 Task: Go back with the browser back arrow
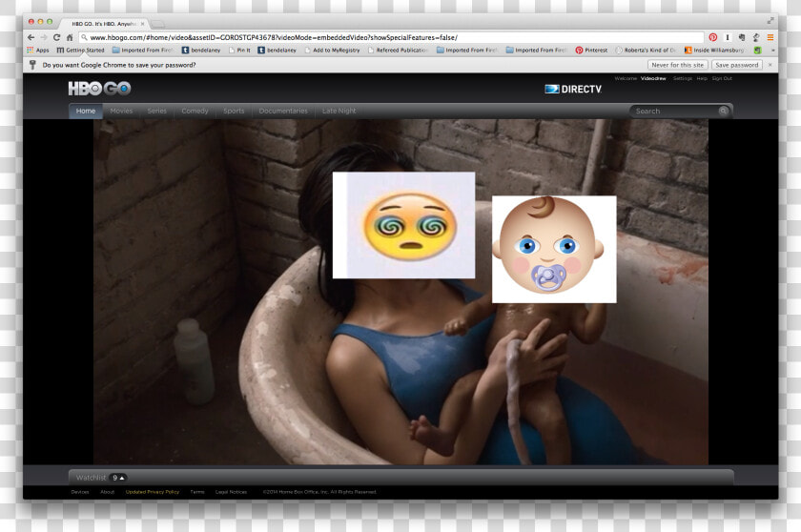[31, 37]
